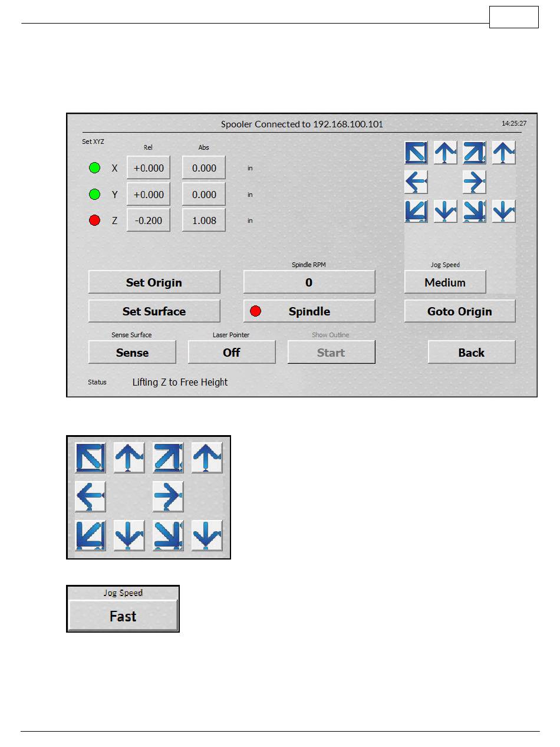This screenshot has width=560, height=747.
Task: Click the Y-up arrow in the enlarged jog pad's second column
Action: click(x=129, y=458)
